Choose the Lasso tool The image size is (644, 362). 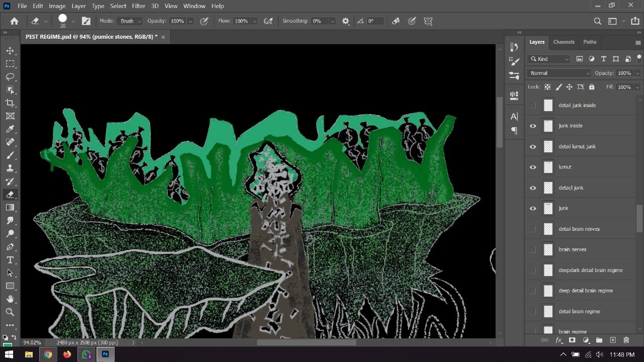click(10, 77)
